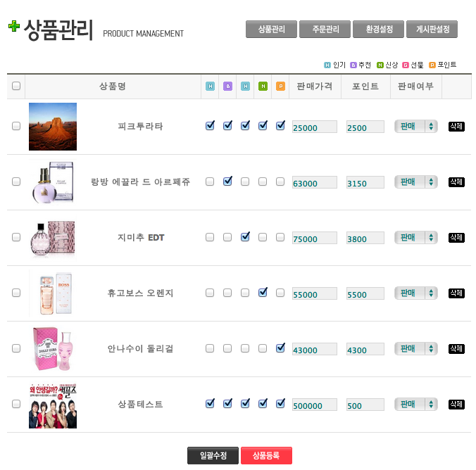Delete the 지미추 EDT product with 삭제
The height and width of the screenshot is (470, 476).
tap(456, 238)
